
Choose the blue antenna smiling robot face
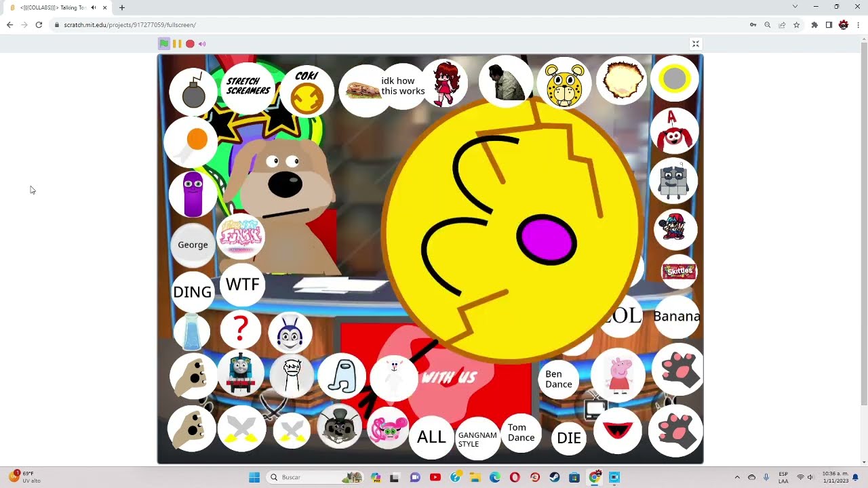[290, 333]
